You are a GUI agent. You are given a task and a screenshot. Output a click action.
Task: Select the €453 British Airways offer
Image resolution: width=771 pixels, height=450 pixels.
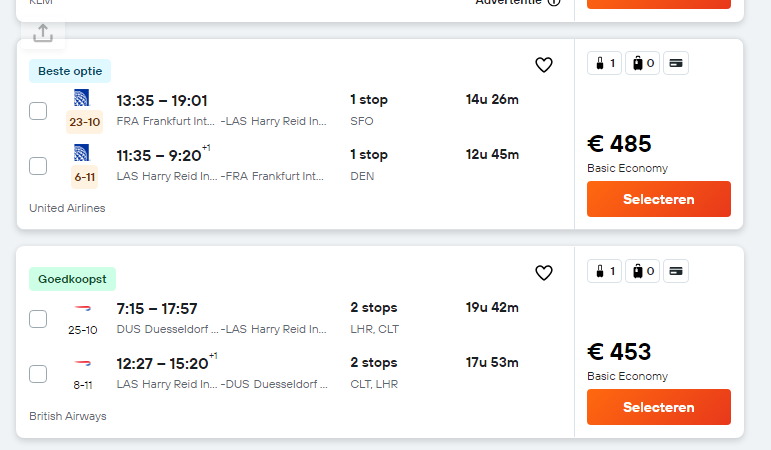pyautogui.click(x=658, y=407)
